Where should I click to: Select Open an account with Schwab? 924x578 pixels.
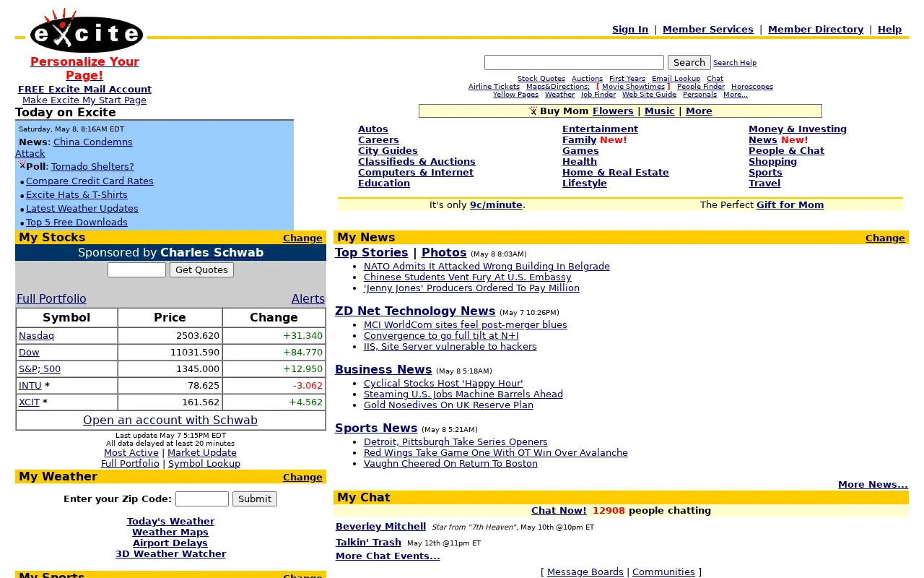[x=170, y=420]
